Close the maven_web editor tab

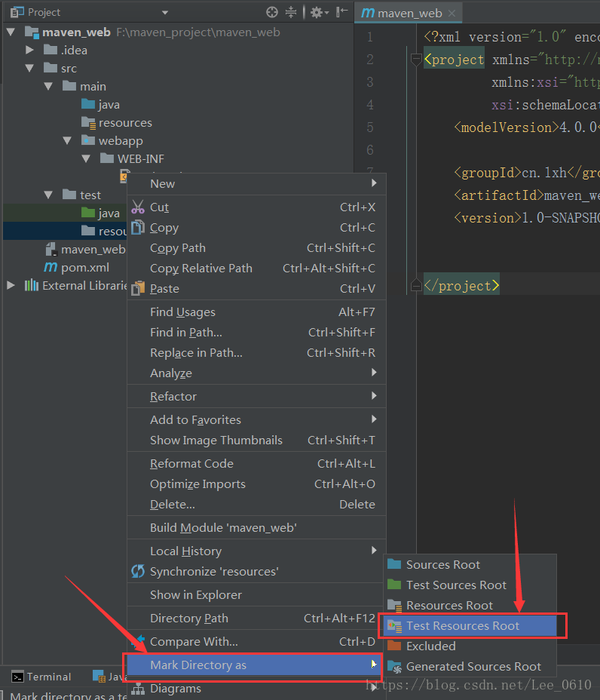coord(452,14)
